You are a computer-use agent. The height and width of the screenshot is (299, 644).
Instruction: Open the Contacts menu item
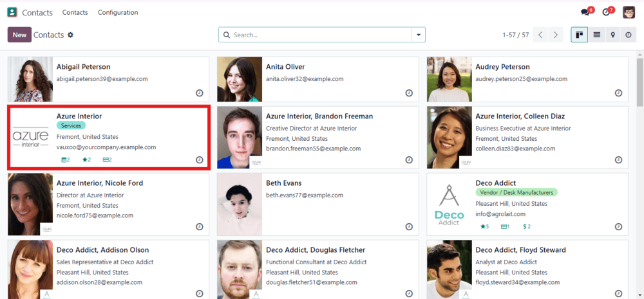pos(75,12)
